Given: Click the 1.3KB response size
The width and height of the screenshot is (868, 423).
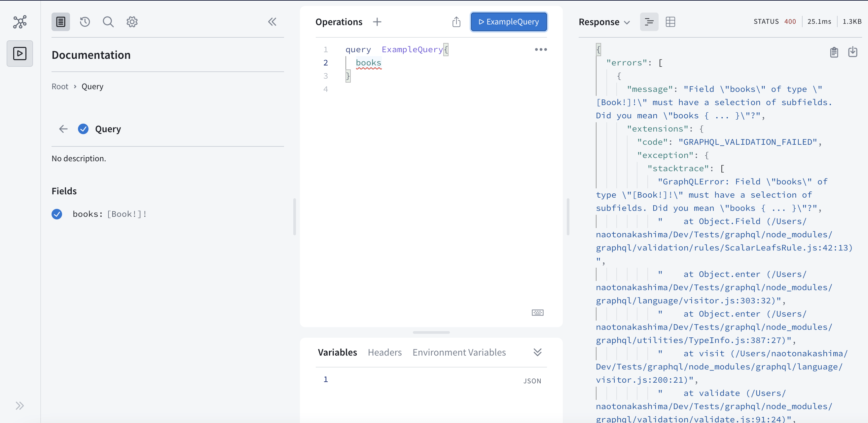Looking at the screenshot, I should click(851, 21).
